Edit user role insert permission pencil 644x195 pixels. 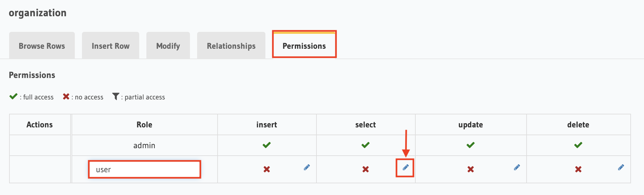[307, 167]
